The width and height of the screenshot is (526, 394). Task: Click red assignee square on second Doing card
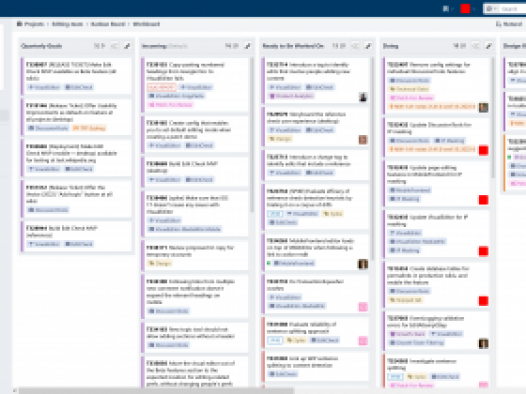point(483,150)
